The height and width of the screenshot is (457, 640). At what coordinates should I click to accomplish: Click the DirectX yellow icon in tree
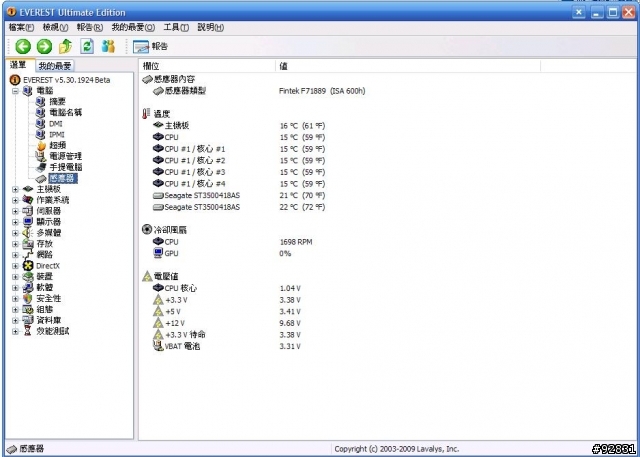pos(28,266)
